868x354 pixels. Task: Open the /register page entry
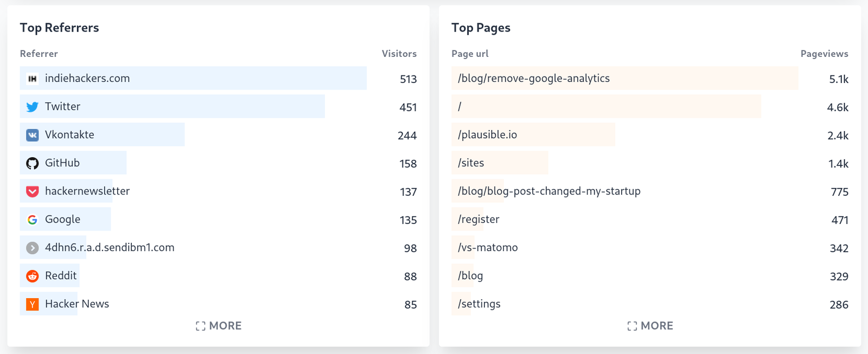(478, 219)
